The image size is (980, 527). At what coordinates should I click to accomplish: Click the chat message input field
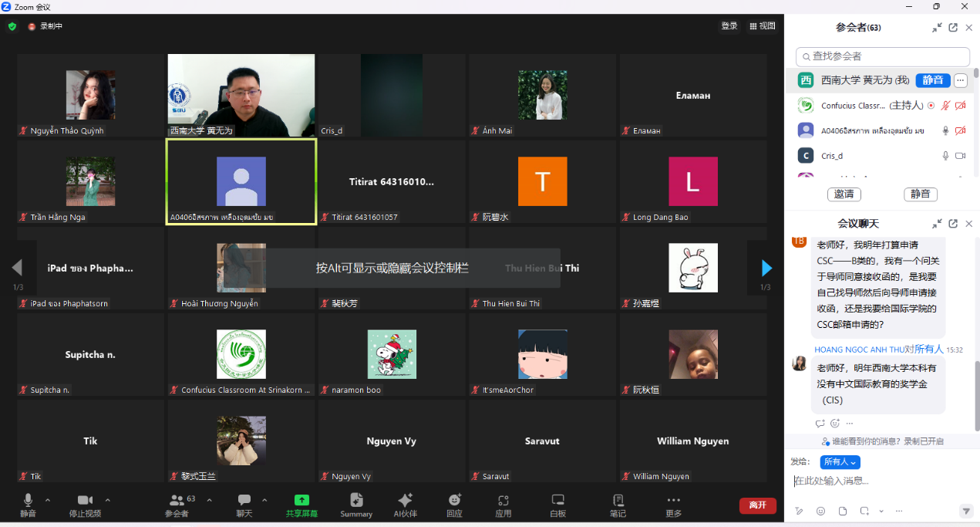(x=879, y=481)
